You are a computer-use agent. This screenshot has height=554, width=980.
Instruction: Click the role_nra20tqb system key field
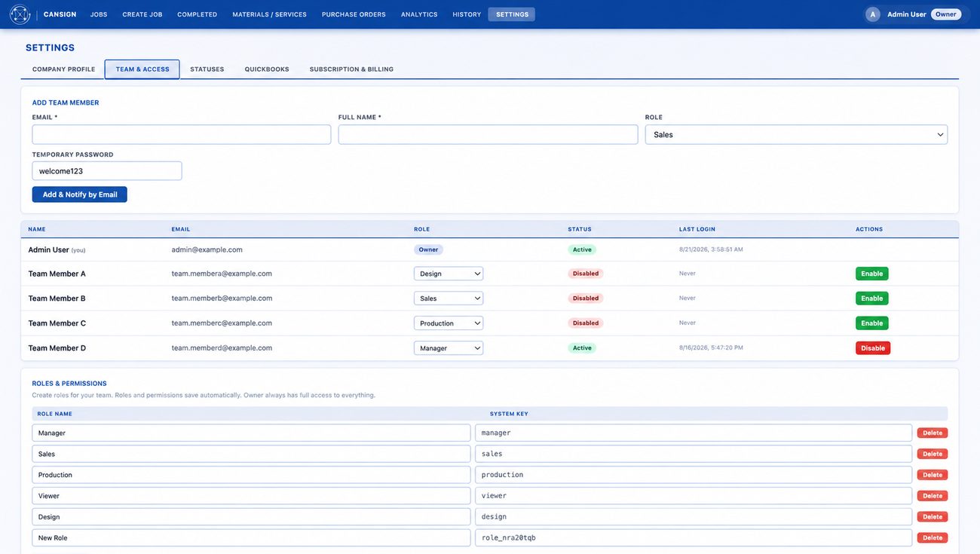tap(694, 538)
